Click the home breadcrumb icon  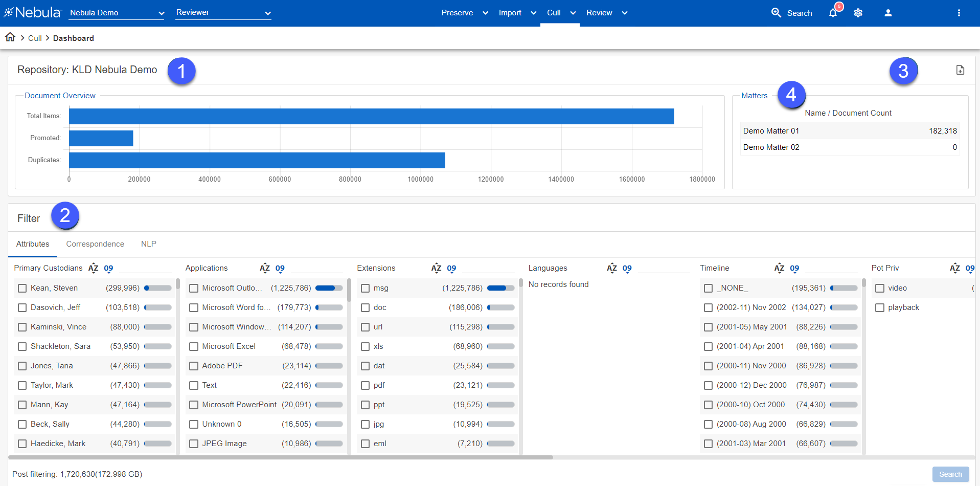coord(10,37)
